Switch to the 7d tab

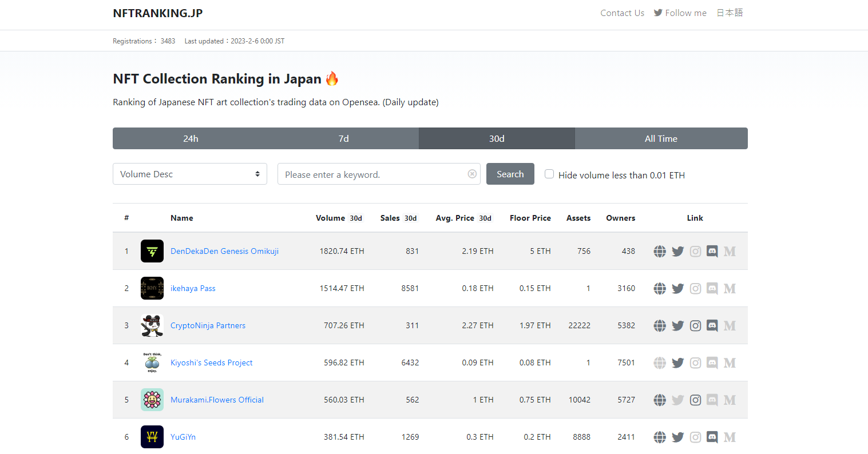pos(343,138)
